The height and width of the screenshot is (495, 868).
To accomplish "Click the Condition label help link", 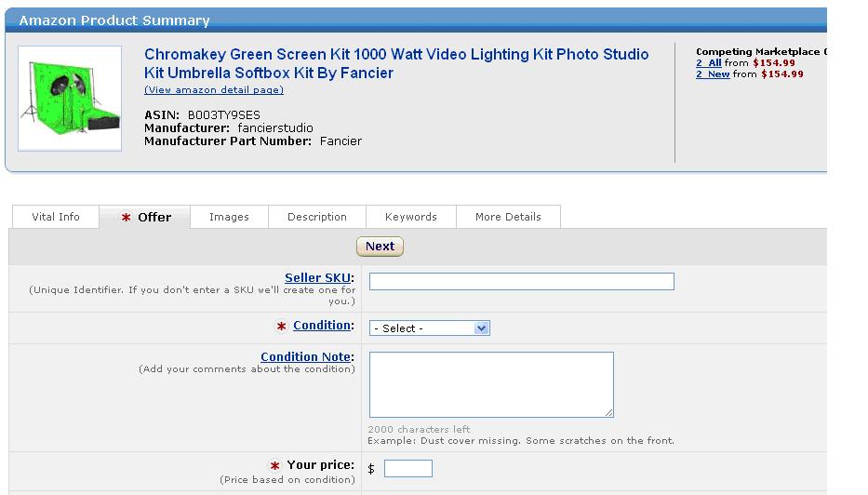I will coord(322,325).
